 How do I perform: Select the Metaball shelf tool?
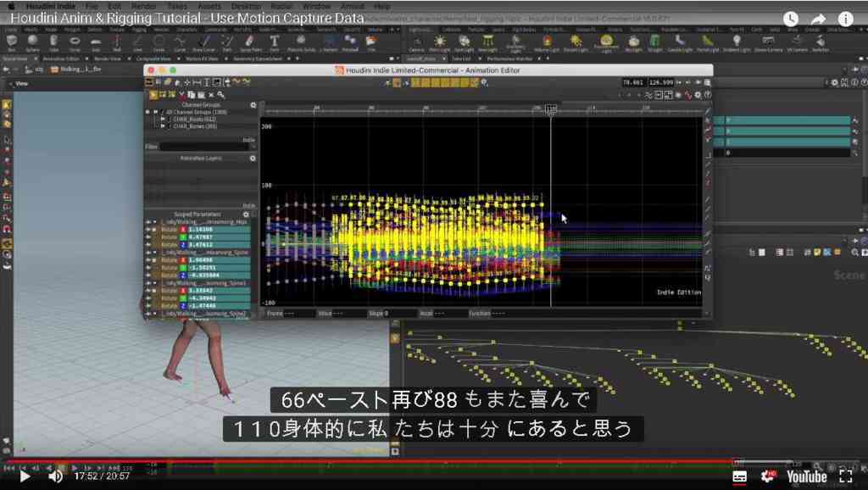click(350, 42)
